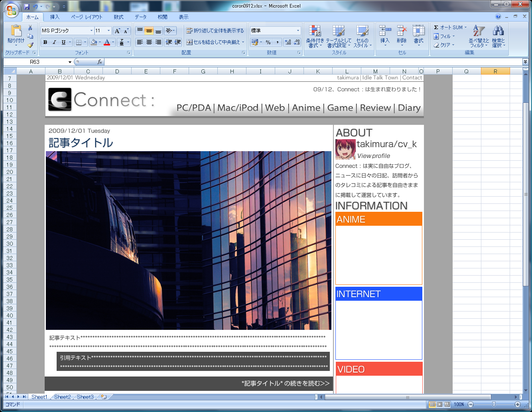Open Cell Styles (セルのスタイル)
This screenshot has height=412, width=532.
pos(363,37)
